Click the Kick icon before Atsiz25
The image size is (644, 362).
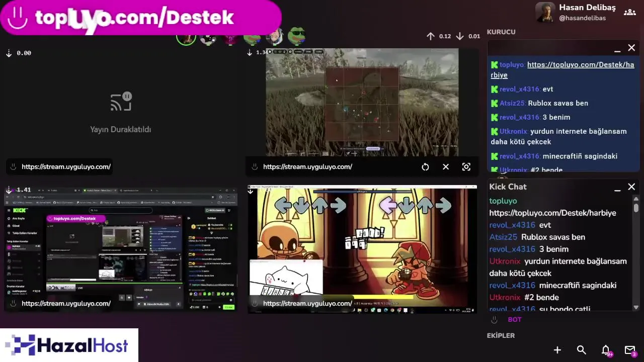click(x=495, y=103)
